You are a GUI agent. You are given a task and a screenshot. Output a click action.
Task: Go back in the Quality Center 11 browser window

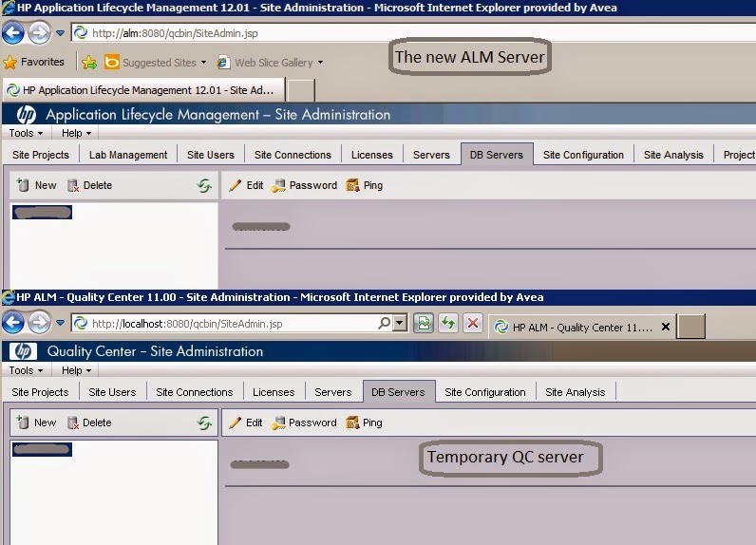[13, 323]
